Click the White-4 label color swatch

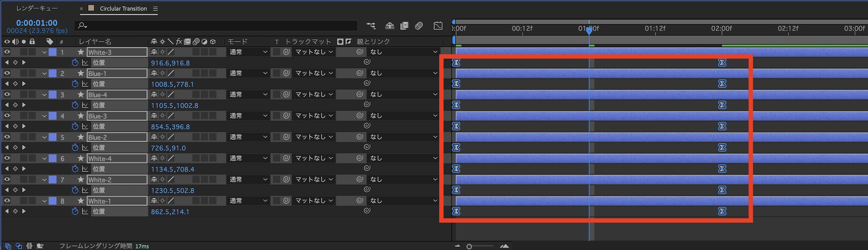coord(53,158)
